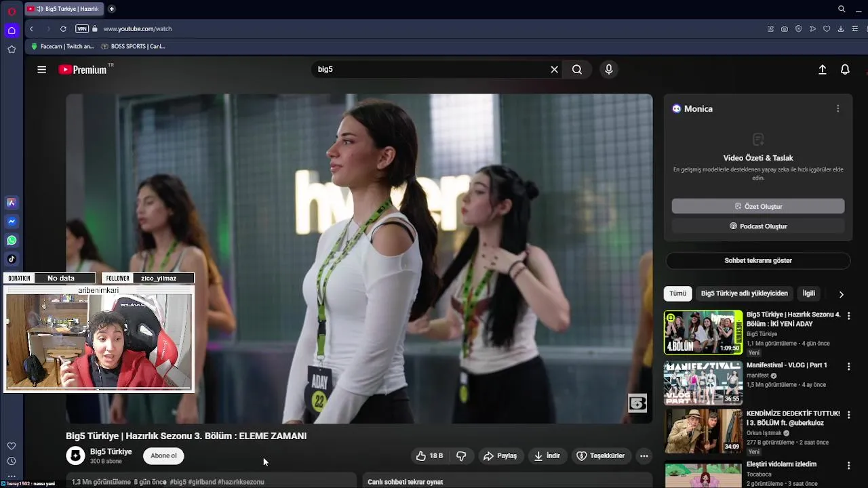Open options for Eleştiri vidoları izledim
Screen dimensions: 868x488
[x=848, y=466]
